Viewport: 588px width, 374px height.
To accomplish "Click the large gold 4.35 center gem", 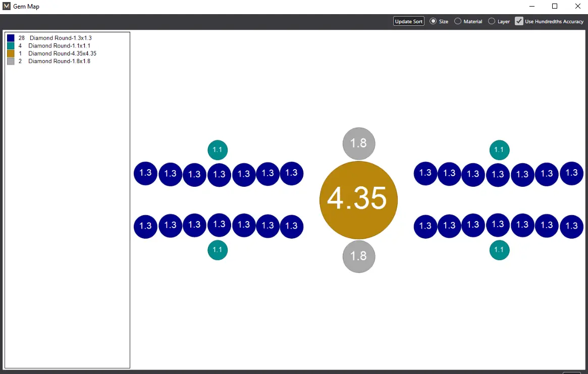I will point(358,200).
